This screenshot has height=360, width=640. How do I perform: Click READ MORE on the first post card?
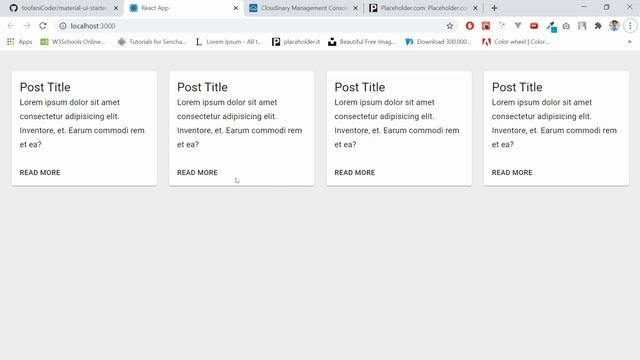tap(40, 173)
